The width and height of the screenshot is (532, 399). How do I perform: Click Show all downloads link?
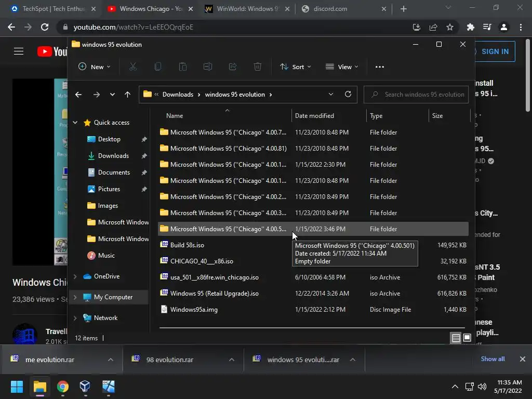(x=493, y=359)
